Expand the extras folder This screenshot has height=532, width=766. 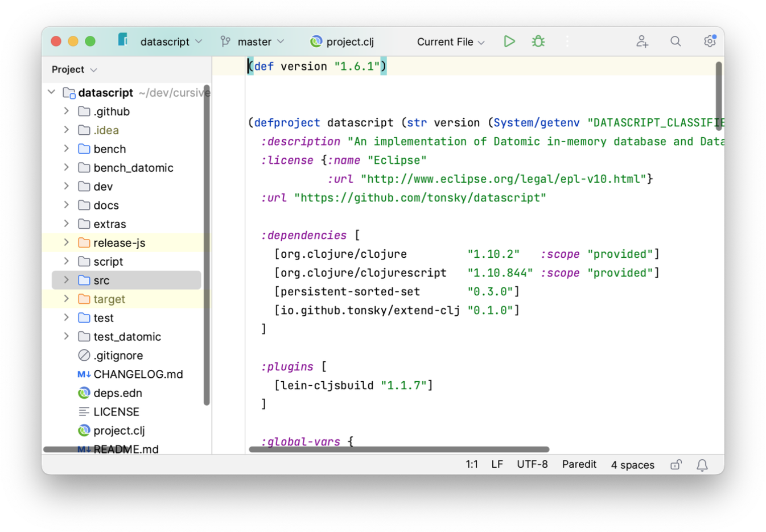pyautogui.click(x=67, y=224)
